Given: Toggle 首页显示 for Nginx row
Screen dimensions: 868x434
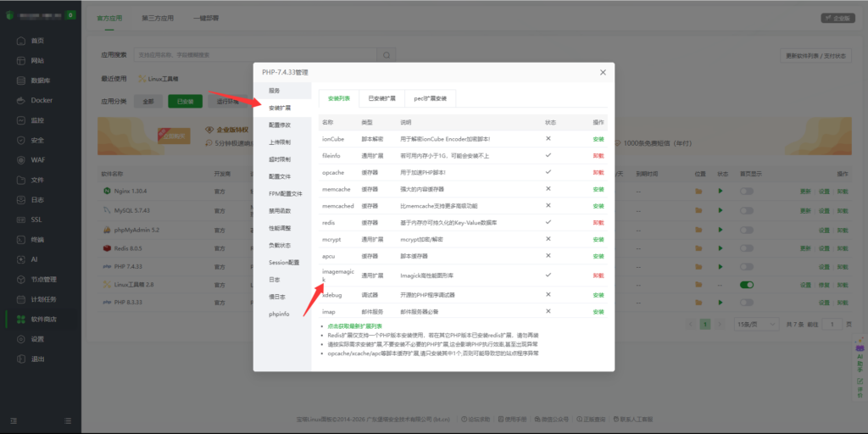Looking at the screenshot, I should pos(746,191).
